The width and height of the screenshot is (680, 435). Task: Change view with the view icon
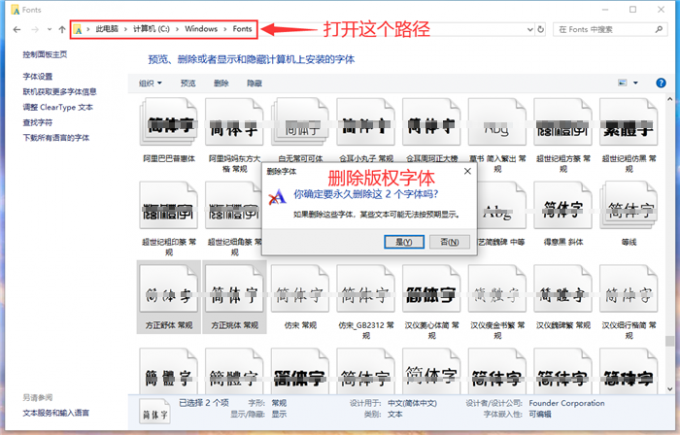[x=622, y=83]
